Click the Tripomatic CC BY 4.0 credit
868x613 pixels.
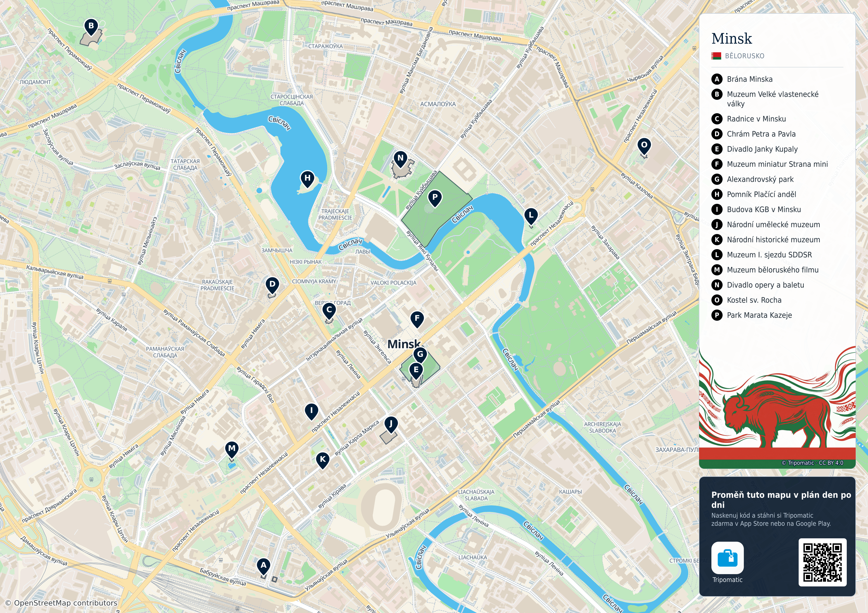812,463
